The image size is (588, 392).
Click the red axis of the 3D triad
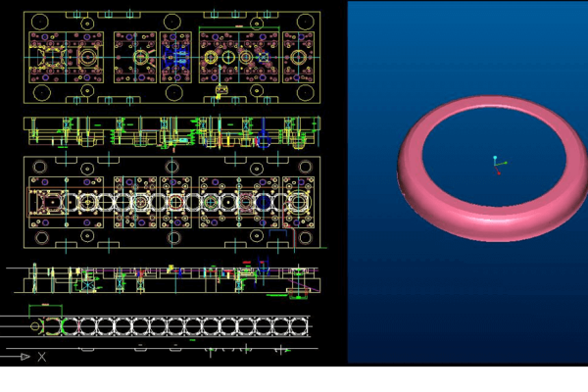pos(499,171)
